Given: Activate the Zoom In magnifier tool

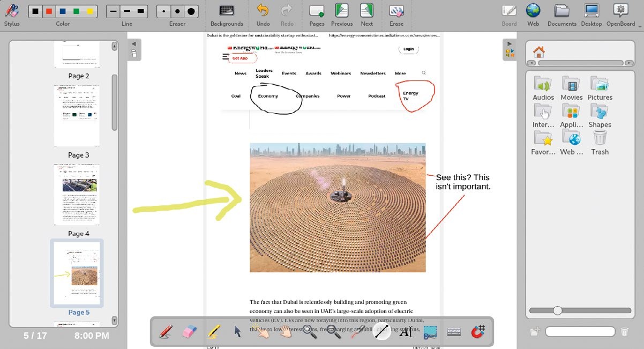Looking at the screenshot, I should click(310, 332).
